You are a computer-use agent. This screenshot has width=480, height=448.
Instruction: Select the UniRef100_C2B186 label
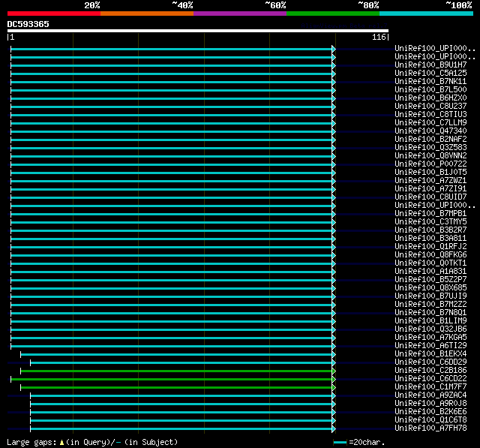point(430,371)
